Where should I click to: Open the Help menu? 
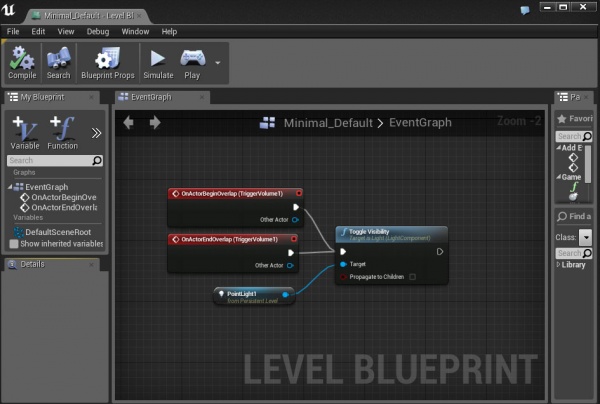[x=169, y=31]
